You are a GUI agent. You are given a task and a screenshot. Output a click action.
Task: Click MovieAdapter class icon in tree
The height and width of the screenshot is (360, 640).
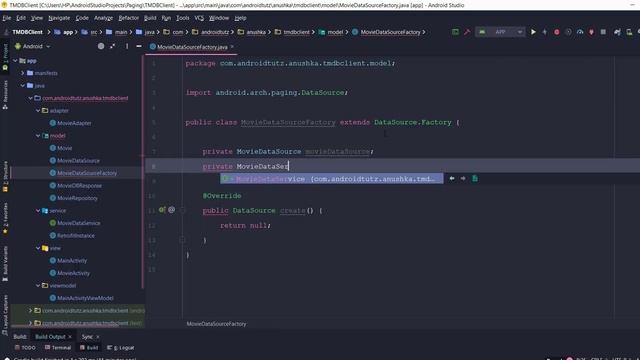tap(53, 123)
